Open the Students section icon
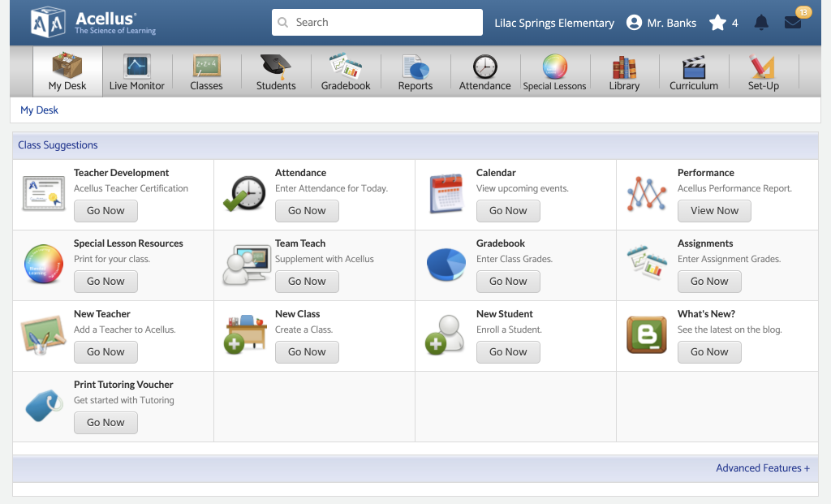This screenshot has height=504, width=831. 276,71
